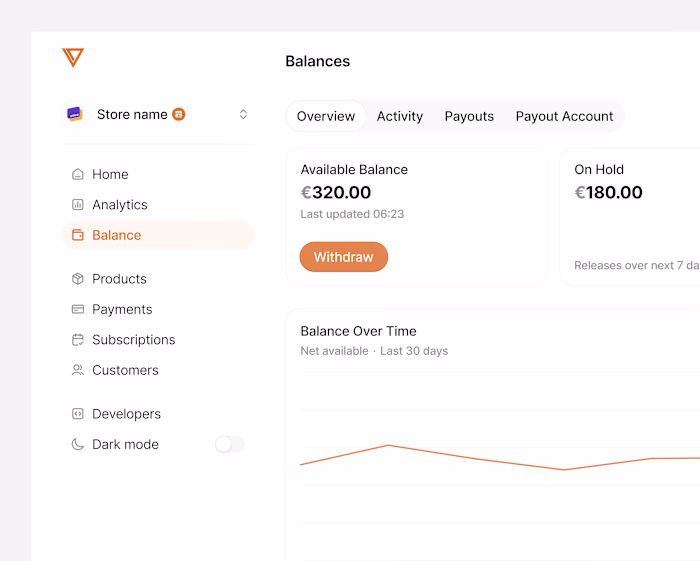Switch to the Activity tab

[x=400, y=116]
